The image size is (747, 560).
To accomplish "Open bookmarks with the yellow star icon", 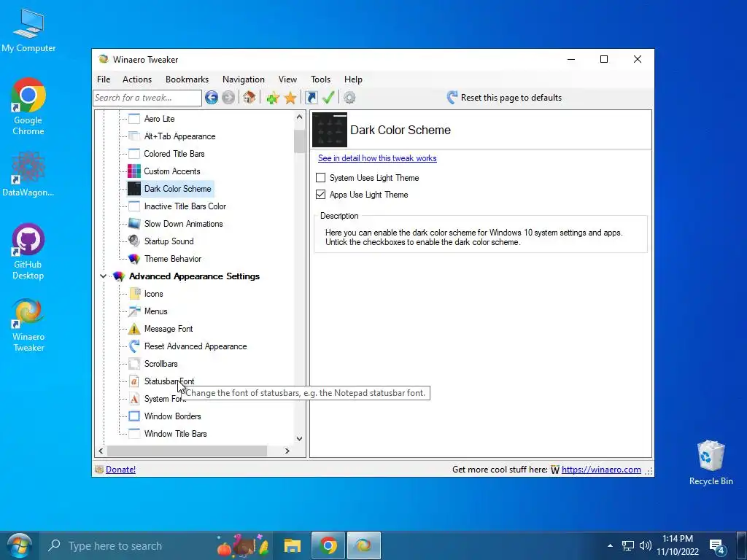I will 290,98.
